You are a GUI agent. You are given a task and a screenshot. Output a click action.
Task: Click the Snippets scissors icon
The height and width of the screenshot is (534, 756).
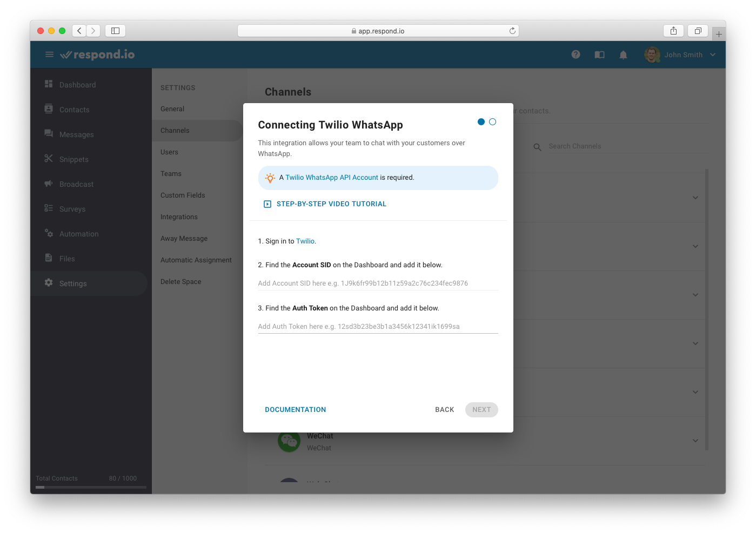tap(49, 159)
